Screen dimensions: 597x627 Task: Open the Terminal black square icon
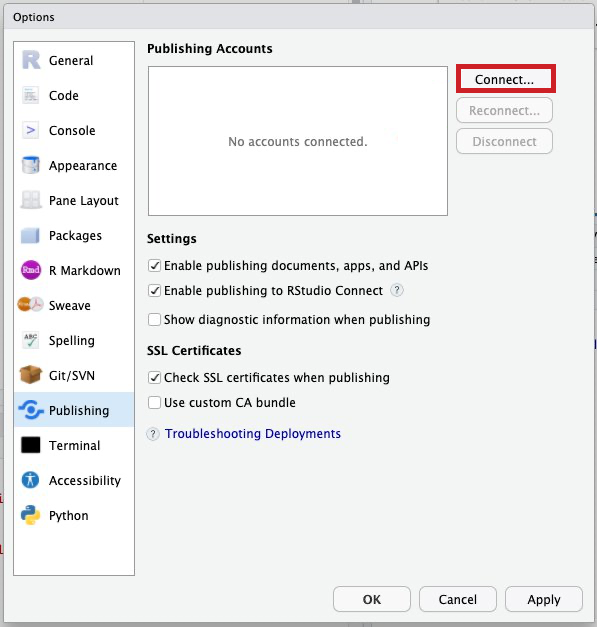point(31,445)
